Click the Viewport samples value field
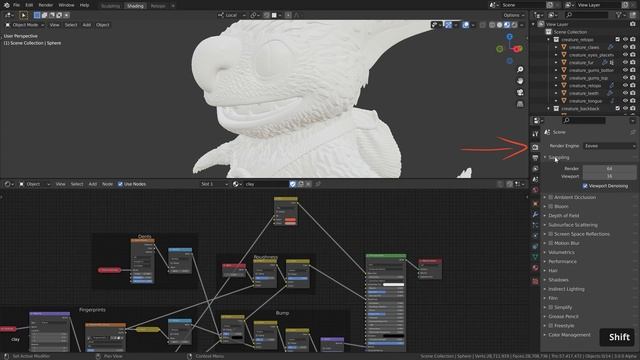The image size is (640, 360). point(609,176)
